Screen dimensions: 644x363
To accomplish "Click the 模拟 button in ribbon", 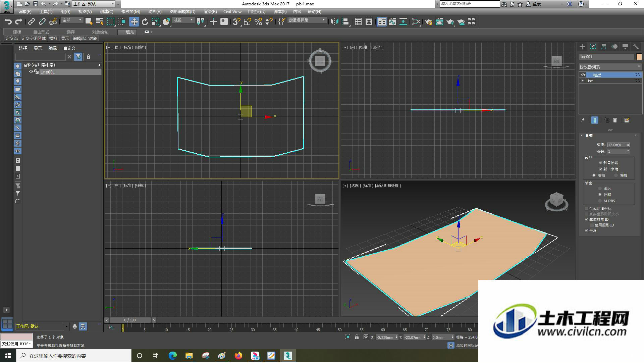I will coord(53,39).
